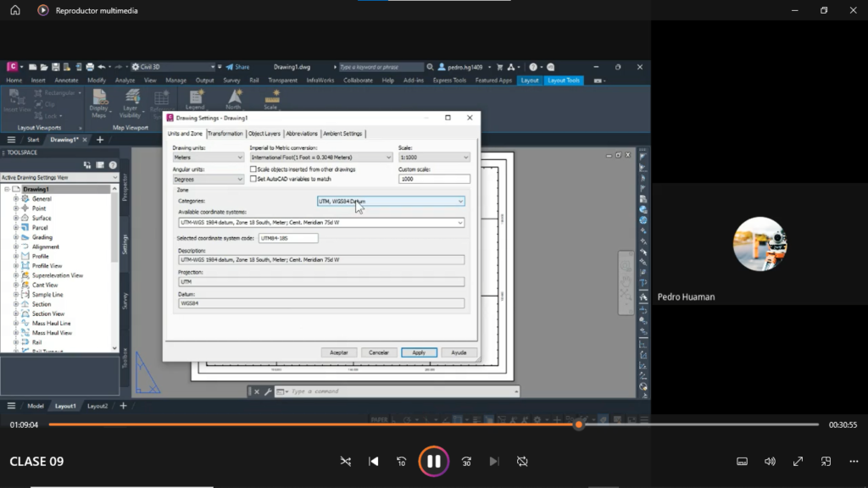Skip forward 30 seconds
Image resolution: width=868 pixels, height=488 pixels.
(x=465, y=461)
